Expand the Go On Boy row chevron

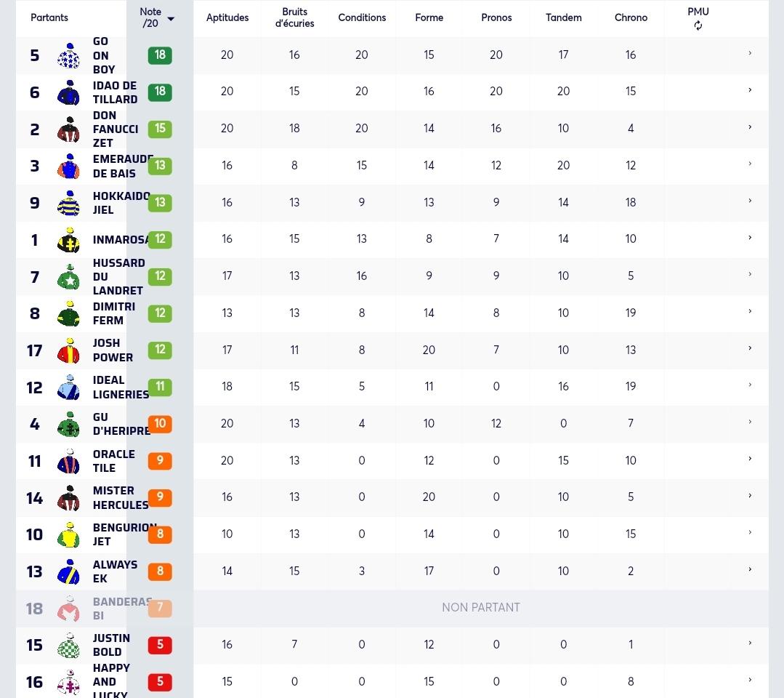pyautogui.click(x=750, y=53)
